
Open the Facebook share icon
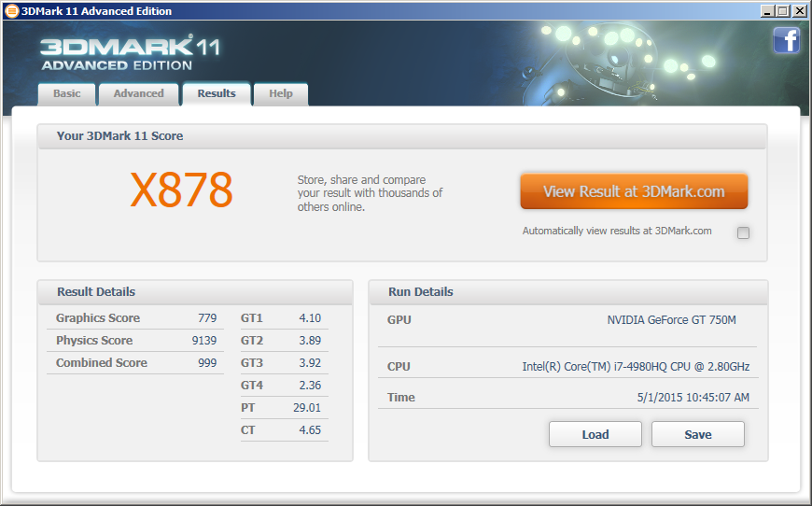(x=787, y=40)
